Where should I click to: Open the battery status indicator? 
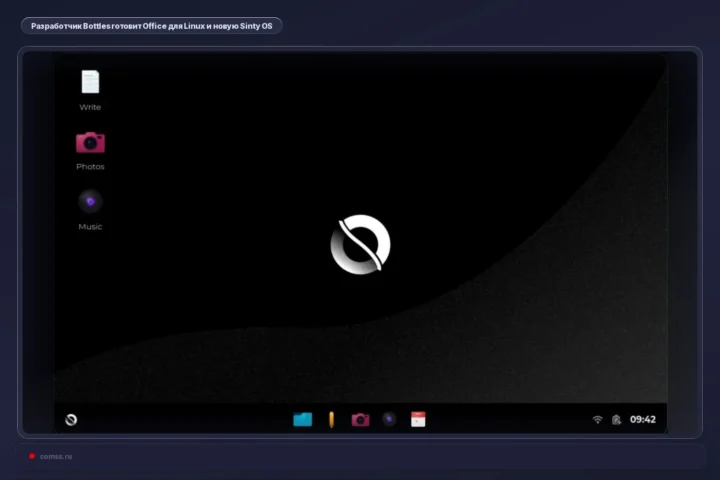[x=616, y=419]
